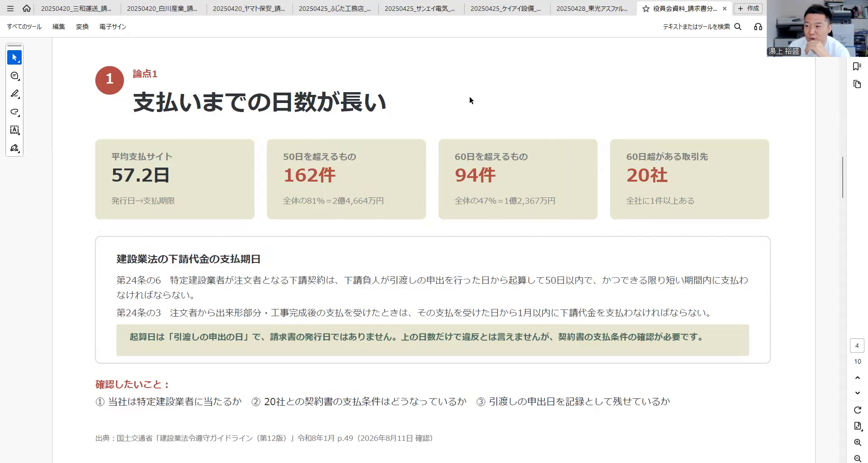Open the page thumbnails copy icon
The image size is (868, 463).
857,84
